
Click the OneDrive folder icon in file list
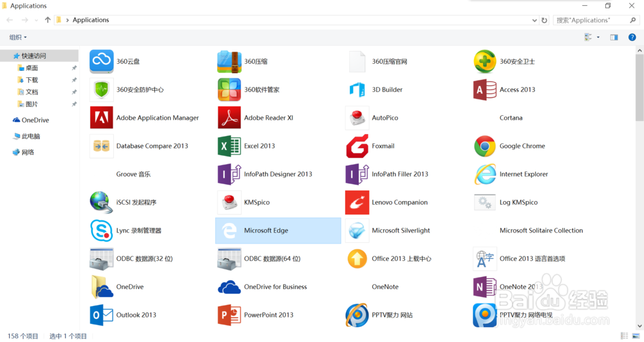point(102,287)
